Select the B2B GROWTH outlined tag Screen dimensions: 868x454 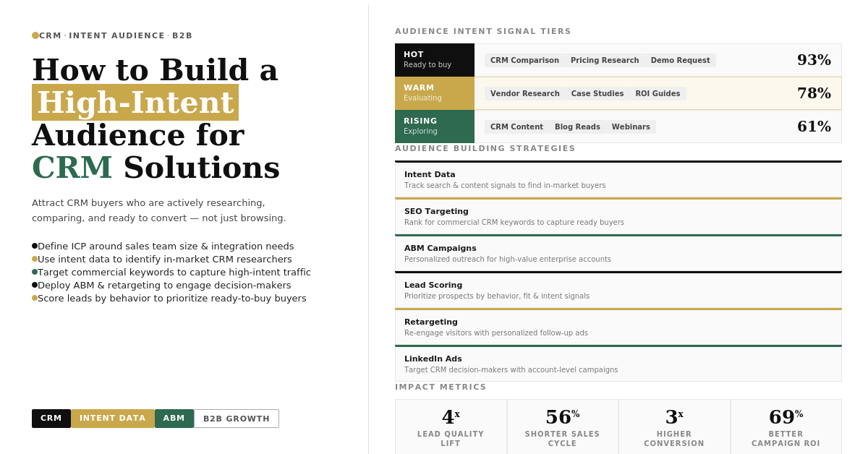236,419
